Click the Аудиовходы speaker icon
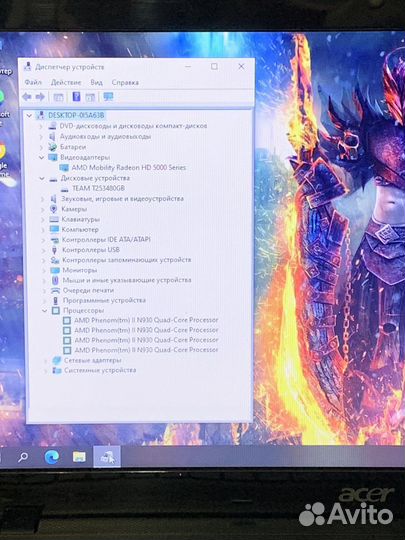The height and width of the screenshot is (540, 405). click(x=52, y=137)
